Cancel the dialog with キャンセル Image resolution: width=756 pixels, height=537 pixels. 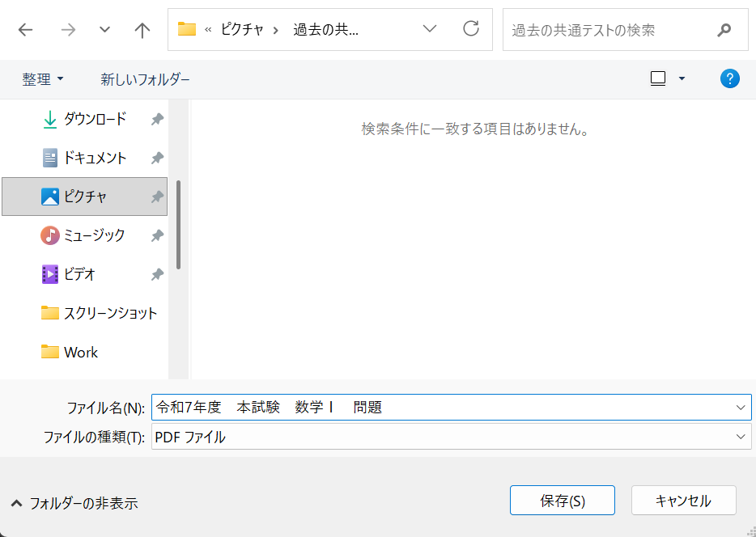click(x=683, y=501)
